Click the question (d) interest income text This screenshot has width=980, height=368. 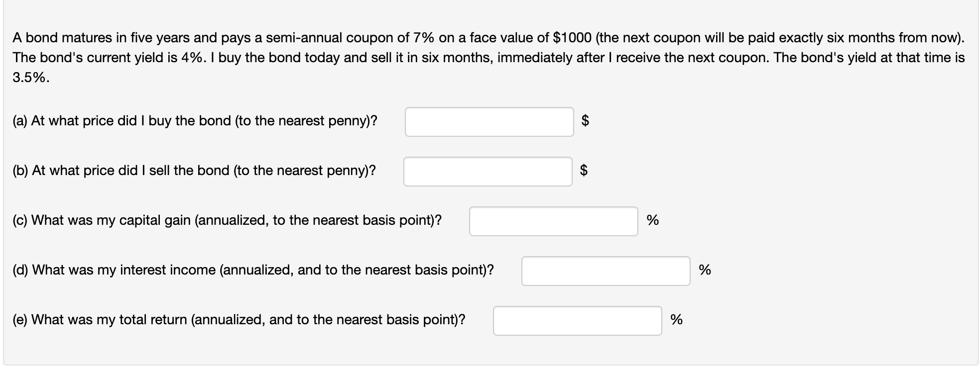253,270
